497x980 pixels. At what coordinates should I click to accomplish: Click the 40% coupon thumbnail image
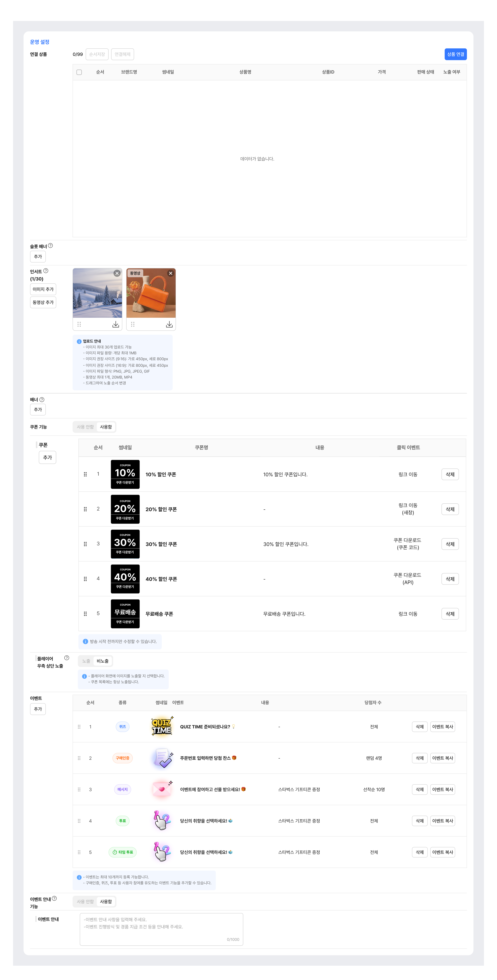click(125, 579)
